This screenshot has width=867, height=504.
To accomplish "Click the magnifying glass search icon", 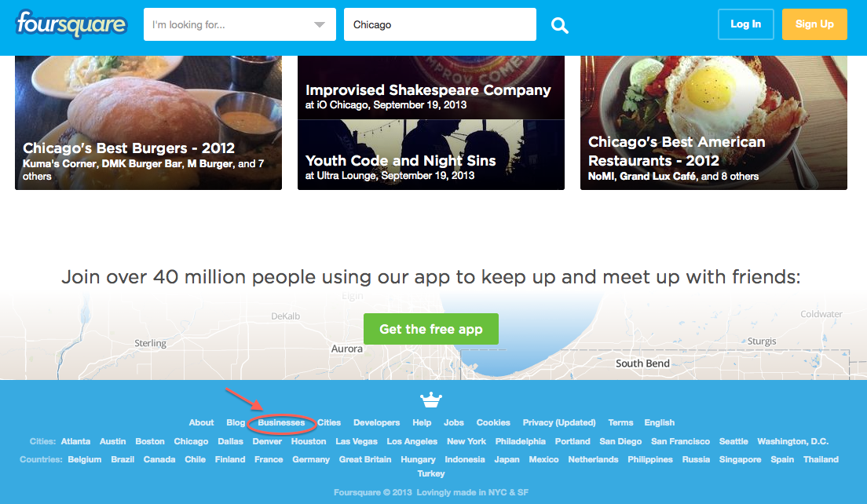I will [560, 25].
